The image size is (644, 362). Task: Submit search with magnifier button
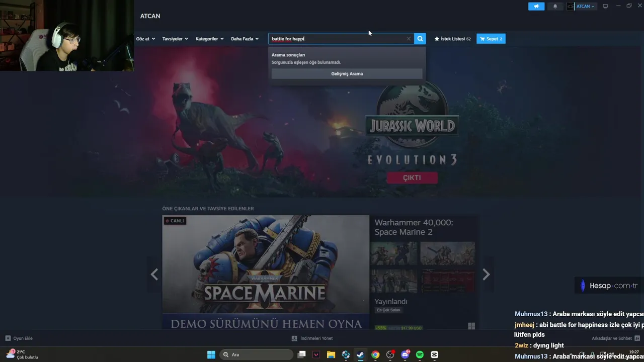coord(420,39)
